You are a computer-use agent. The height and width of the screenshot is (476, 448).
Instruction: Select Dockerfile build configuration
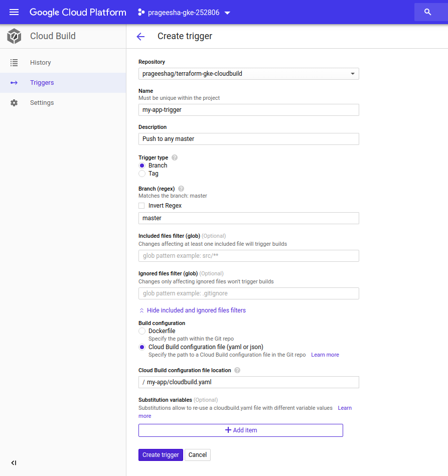pyautogui.click(x=142, y=331)
